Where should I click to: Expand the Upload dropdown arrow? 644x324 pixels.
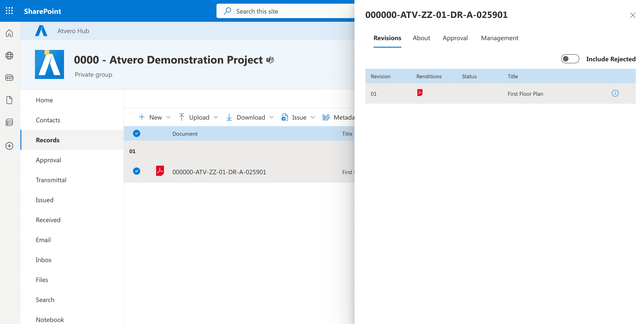pyautogui.click(x=216, y=117)
